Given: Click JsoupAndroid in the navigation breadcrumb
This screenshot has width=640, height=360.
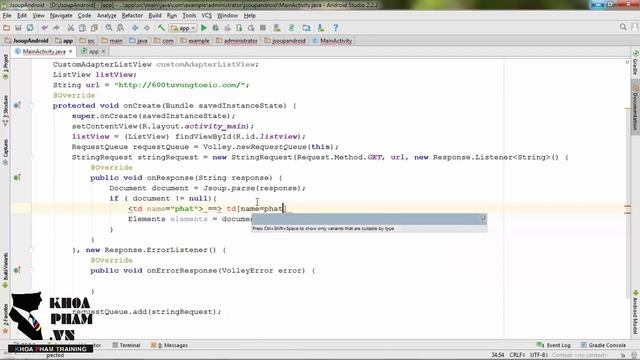Looking at the screenshot, I should tap(27, 41).
